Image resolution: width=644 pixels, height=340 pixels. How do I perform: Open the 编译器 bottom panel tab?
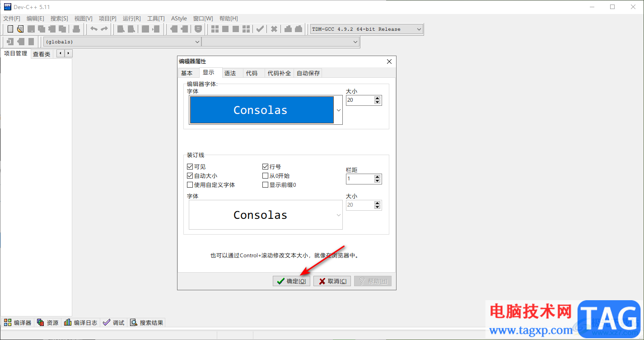tap(18, 322)
